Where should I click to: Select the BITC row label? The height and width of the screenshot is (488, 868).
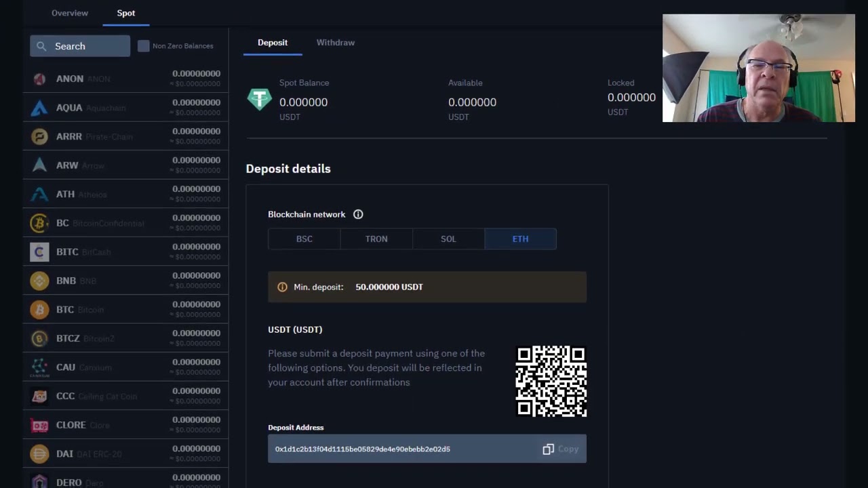[67, 251]
